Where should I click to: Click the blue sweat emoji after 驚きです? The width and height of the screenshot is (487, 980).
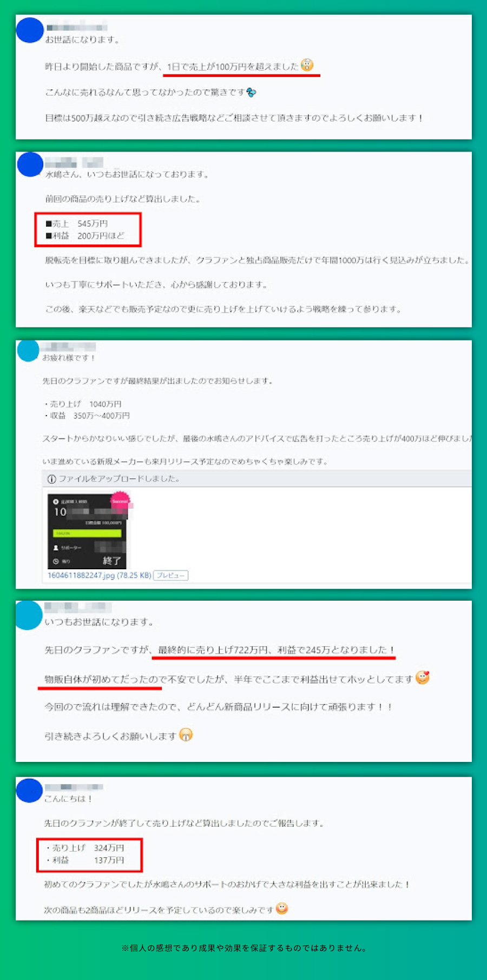pyautogui.click(x=251, y=93)
